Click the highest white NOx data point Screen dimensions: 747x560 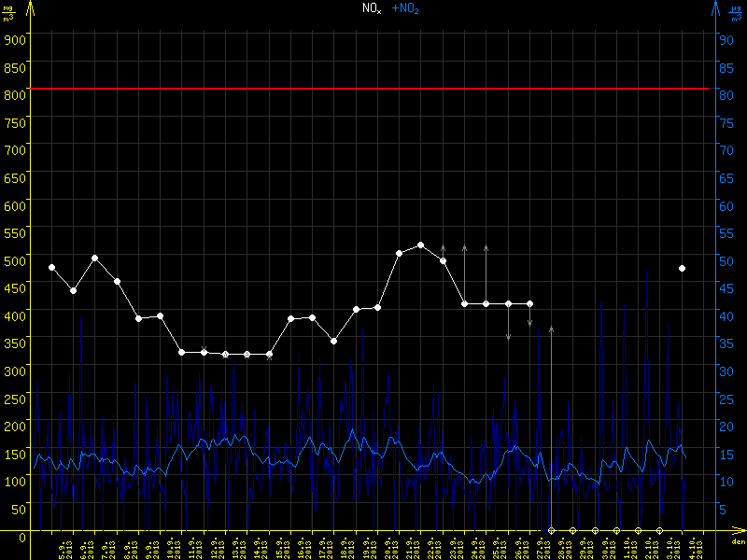point(421,245)
